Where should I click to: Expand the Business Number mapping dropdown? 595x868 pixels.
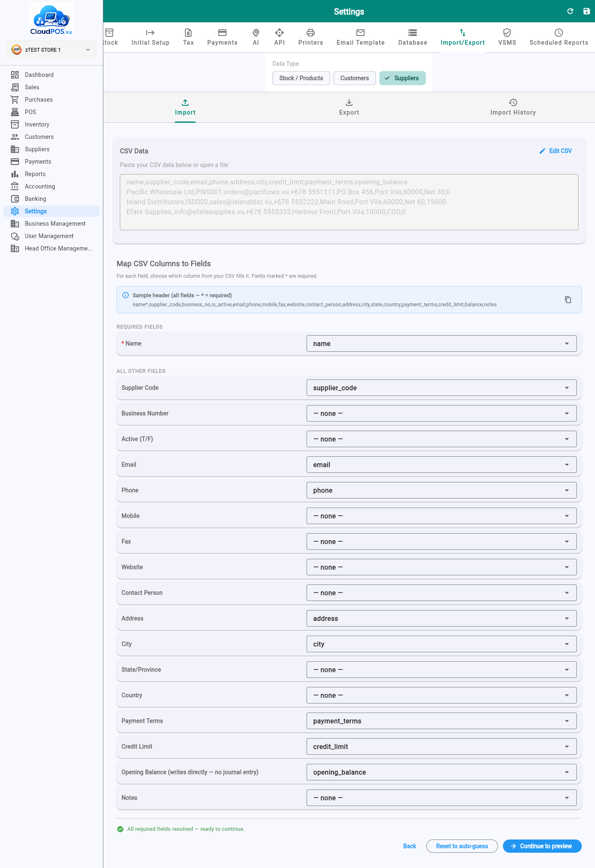coord(441,413)
